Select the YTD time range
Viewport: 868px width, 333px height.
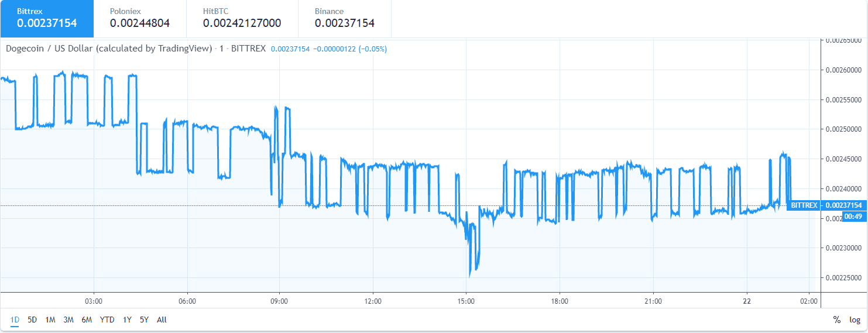click(107, 320)
